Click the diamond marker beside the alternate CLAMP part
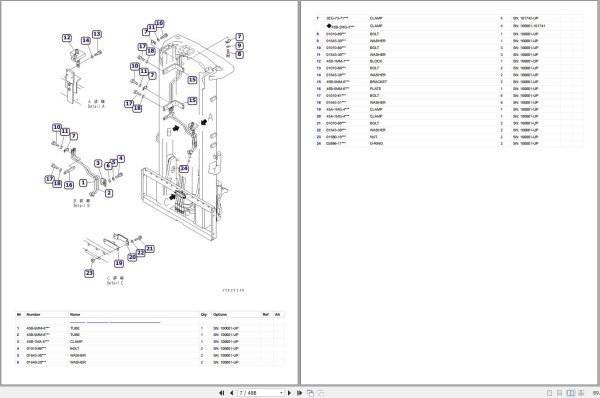 (x=329, y=26)
